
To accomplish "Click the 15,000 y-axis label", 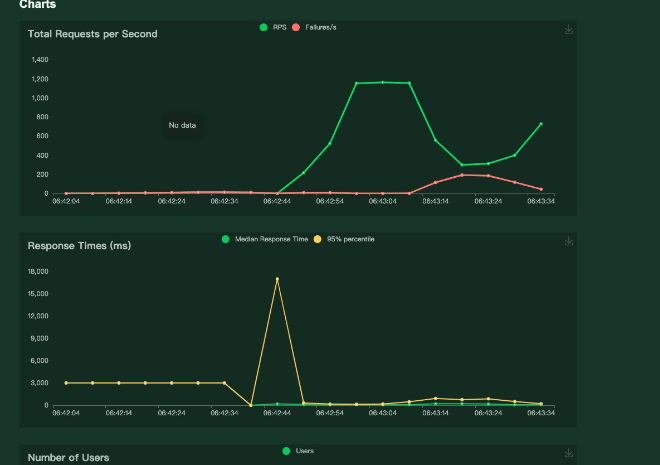I will point(38,294).
